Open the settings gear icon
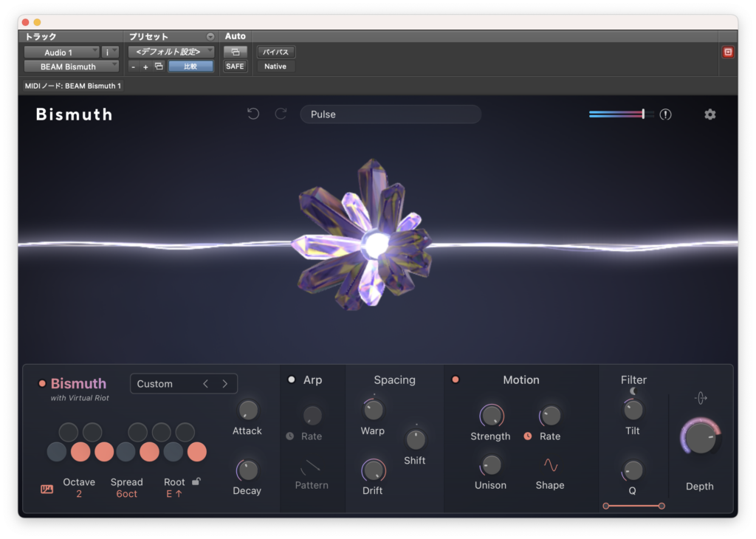The height and width of the screenshot is (539, 756). 709,114
